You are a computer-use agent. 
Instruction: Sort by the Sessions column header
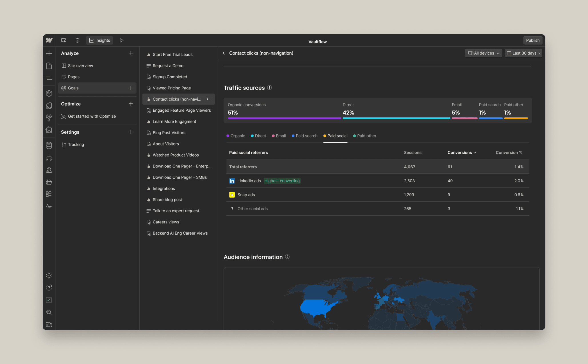point(413,153)
